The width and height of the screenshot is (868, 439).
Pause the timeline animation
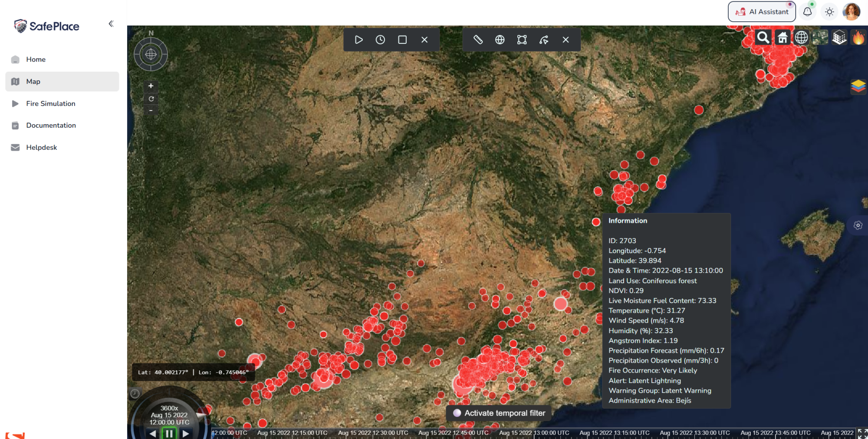(x=169, y=433)
